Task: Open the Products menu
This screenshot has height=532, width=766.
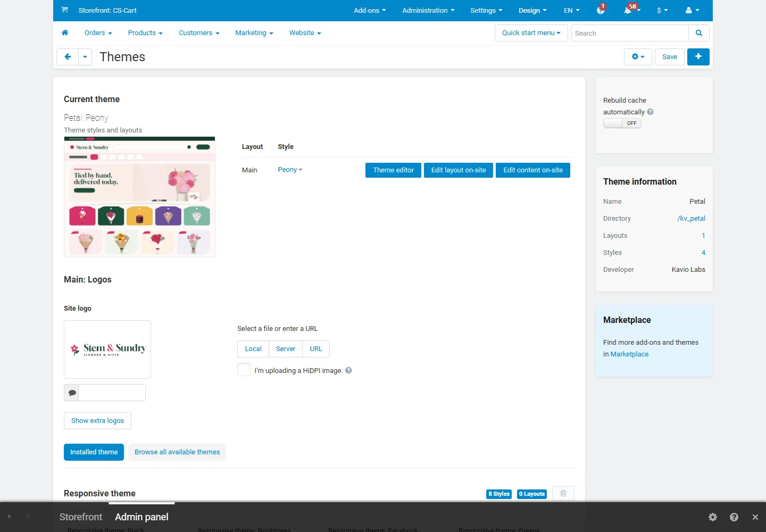Action: (x=145, y=33)
